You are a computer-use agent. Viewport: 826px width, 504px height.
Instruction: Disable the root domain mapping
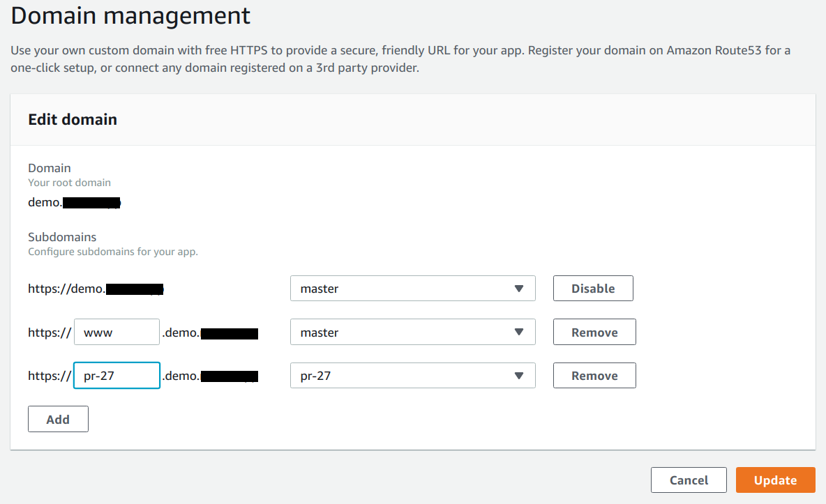tap(593, 288)
